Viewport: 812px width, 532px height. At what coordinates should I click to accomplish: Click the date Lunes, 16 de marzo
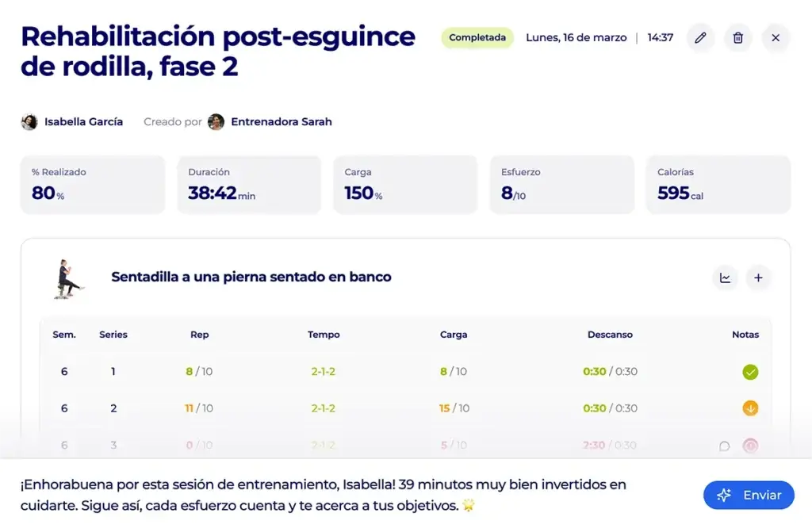pyautogui.click(x=576, y=38)
